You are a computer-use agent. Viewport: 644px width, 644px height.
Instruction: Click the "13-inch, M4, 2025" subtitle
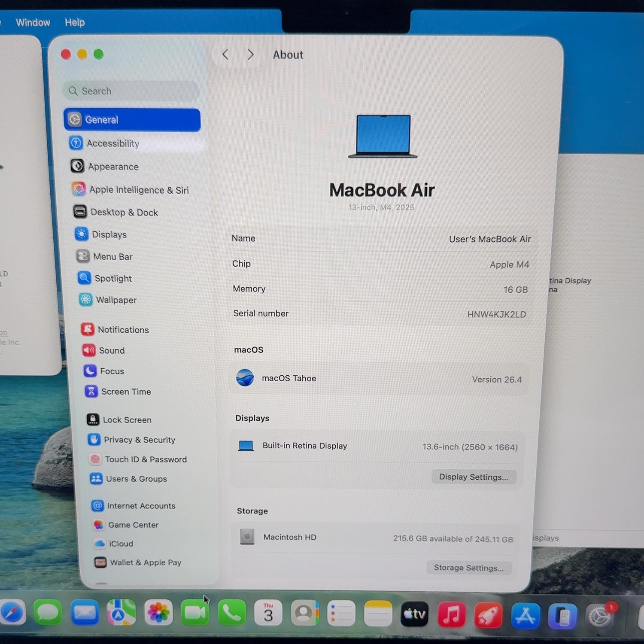point(381,207)
